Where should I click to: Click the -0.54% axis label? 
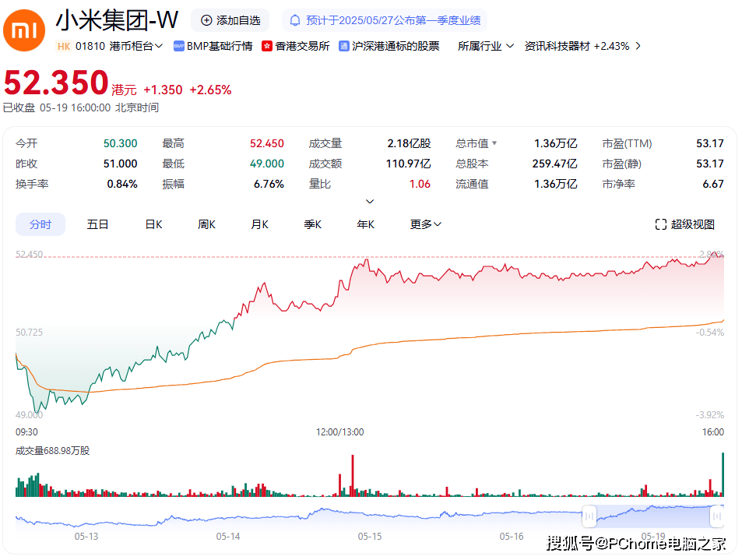(710, 333)
